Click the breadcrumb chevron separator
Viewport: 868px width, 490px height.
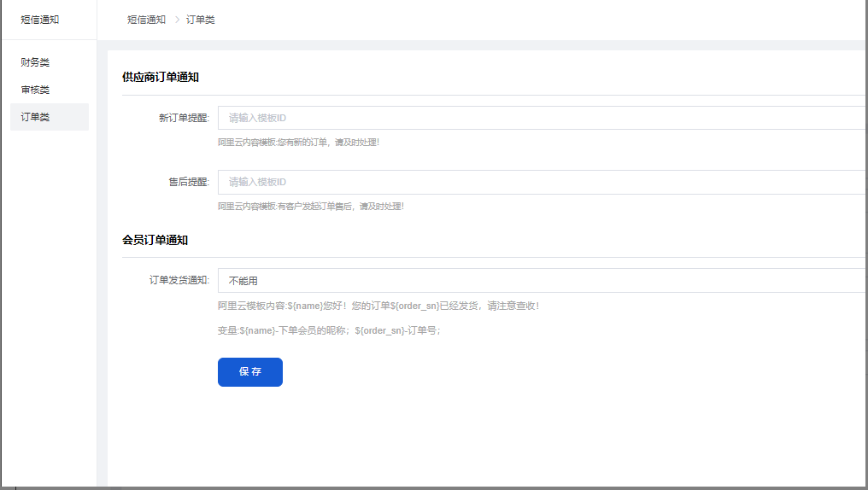[x=176, y=20]
